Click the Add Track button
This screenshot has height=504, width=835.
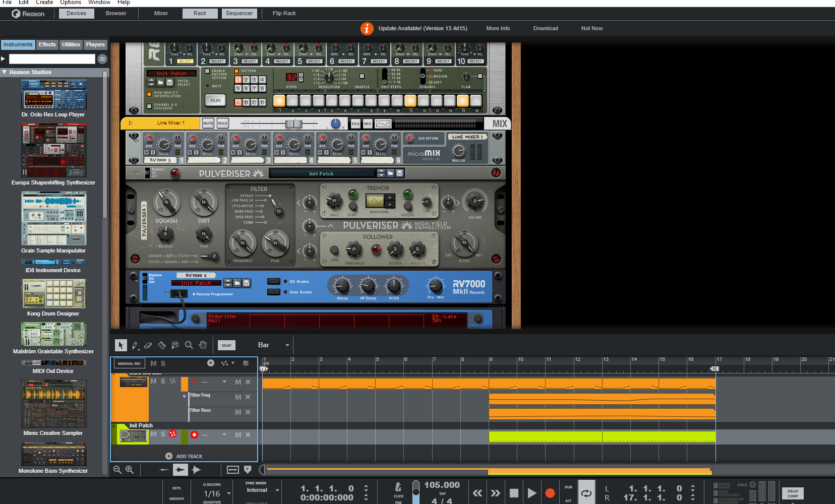184,456
